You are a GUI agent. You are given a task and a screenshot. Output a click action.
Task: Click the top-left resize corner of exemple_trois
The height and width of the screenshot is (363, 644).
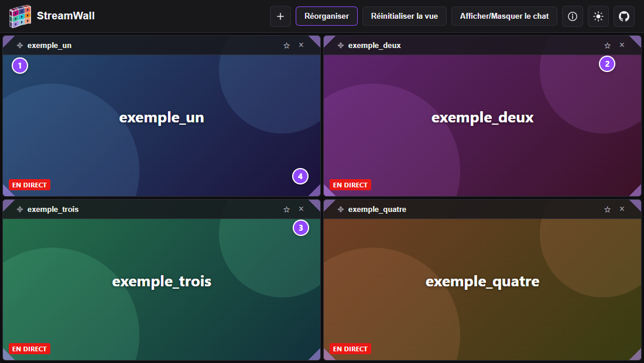click(7, 204)
